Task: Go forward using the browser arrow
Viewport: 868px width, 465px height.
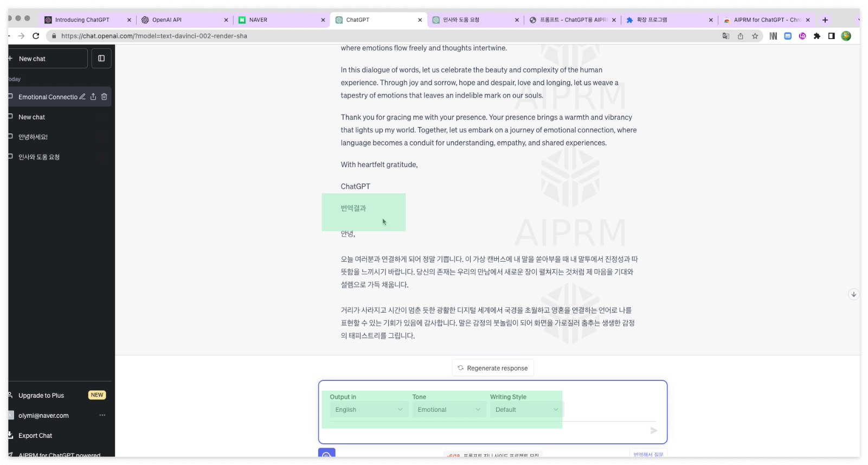Action: [x=21, y=36]
